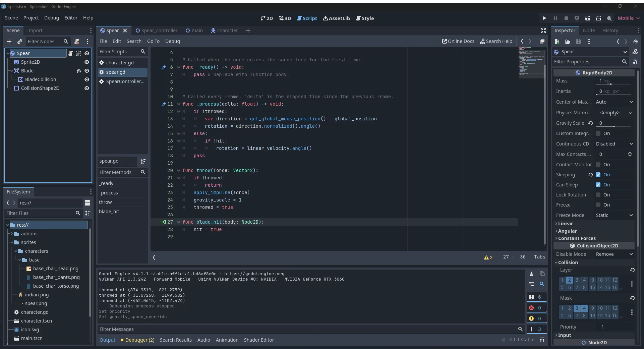The image size is (644, 349).
Task: Add a new child node with the plus icon
Action: 9,42
